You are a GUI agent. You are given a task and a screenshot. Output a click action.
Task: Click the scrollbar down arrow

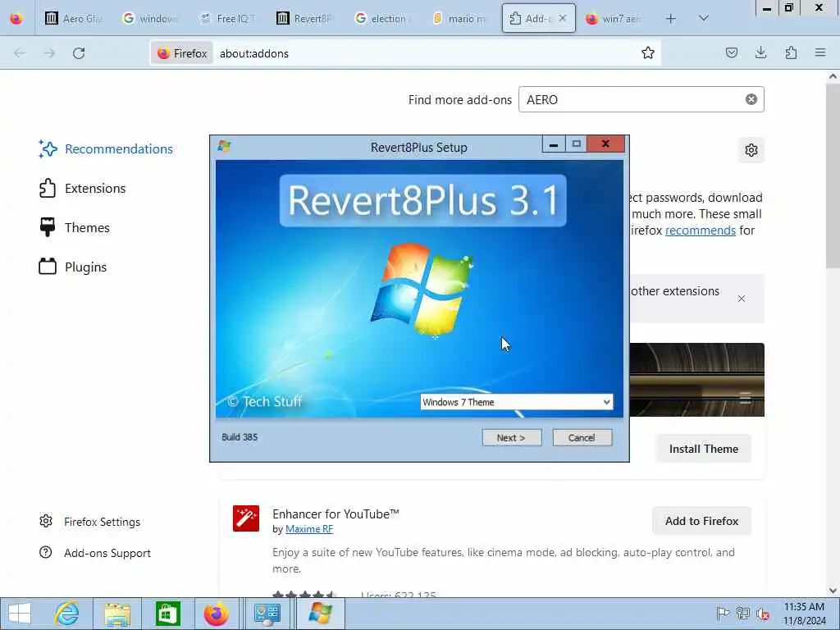[x=833, y=591]
